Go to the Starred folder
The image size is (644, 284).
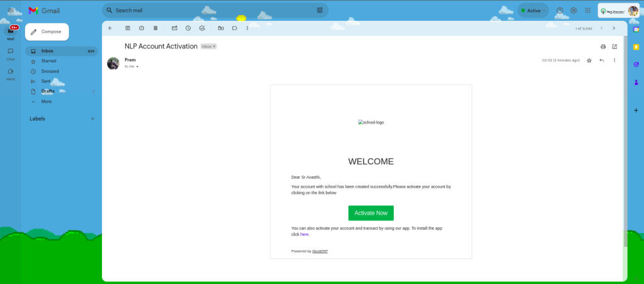click(x=48, y=61)
